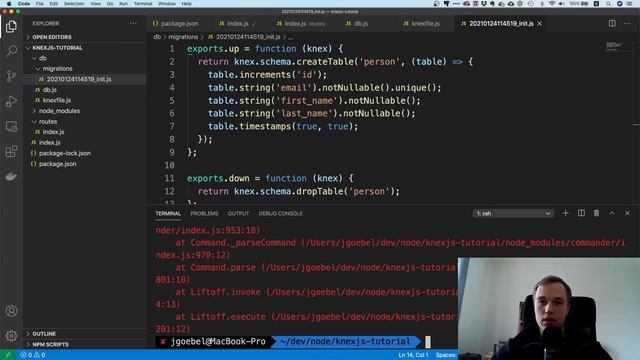Viewport: 640px width, 360px height.
Task: Select the Terminal panel tab
Action: click(x=168, y=213)
